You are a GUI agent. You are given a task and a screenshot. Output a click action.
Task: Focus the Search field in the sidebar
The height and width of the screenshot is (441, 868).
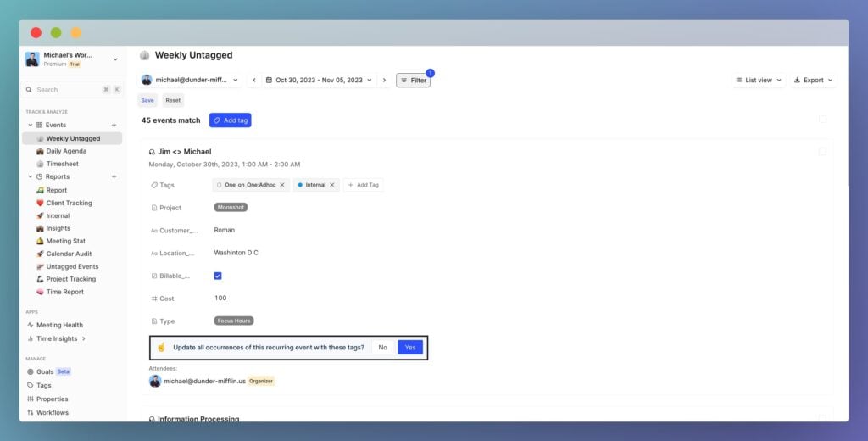point(73,90)
